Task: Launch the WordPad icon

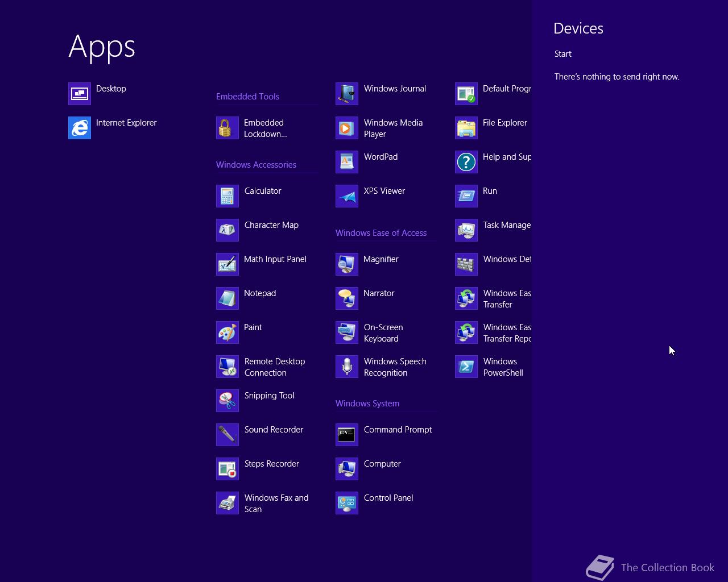Action: (347, 162)
